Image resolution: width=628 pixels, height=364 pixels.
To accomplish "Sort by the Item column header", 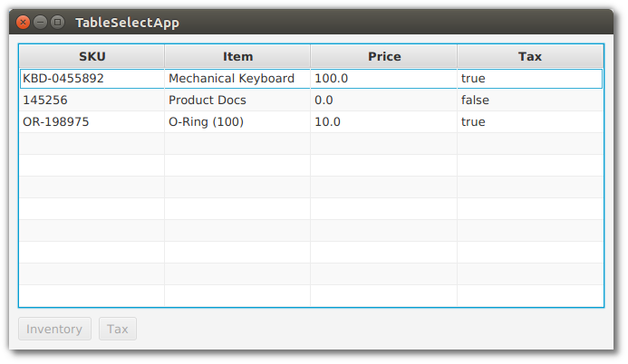I will coord(237,56).
